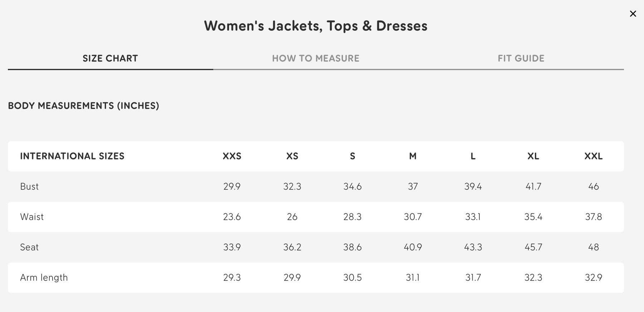
Task: Click the Women's Jackets, Tops & Dresses title
Action: coord(316,26)
